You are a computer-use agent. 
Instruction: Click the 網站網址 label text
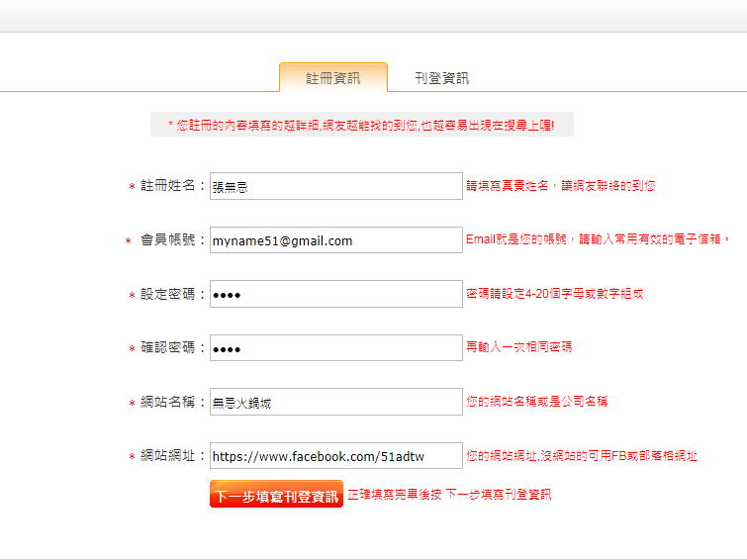coord(173,456)
